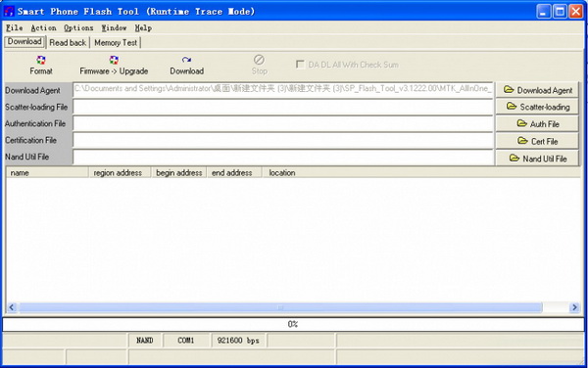
Task: Click the Auth File browse button
Action: [x=537, y=123]
